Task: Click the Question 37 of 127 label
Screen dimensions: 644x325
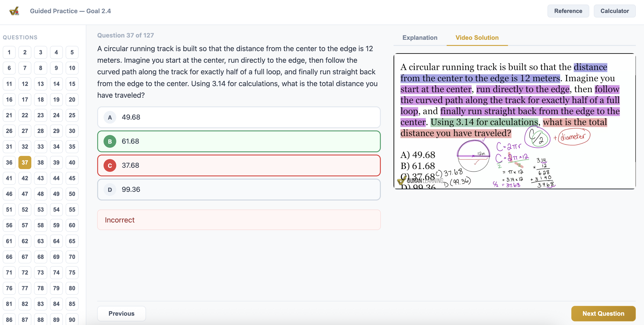Action: pyautogui.click(x=126, y=35)
